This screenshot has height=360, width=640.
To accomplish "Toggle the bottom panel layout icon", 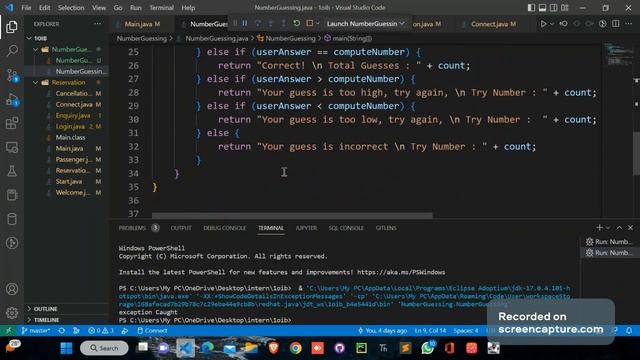I will click(542, 8).
